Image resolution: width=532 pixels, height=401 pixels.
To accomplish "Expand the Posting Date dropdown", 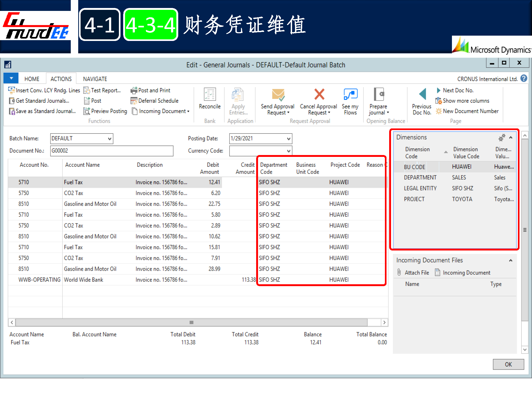I will [289, 139].
